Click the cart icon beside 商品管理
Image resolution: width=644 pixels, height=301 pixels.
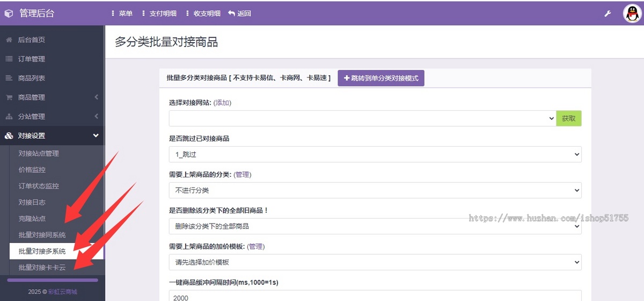[x=9, y=97]
